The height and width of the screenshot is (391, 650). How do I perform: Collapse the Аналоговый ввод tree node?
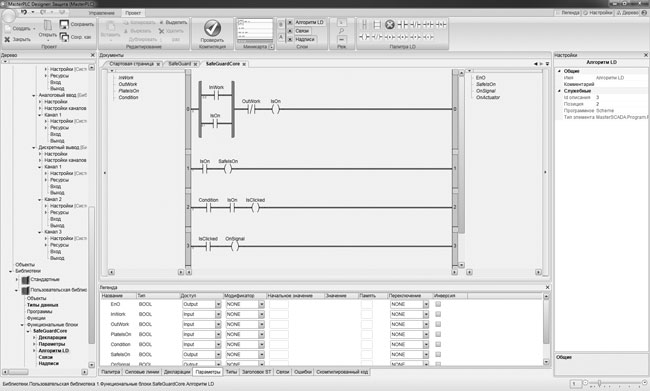(34, 95)
